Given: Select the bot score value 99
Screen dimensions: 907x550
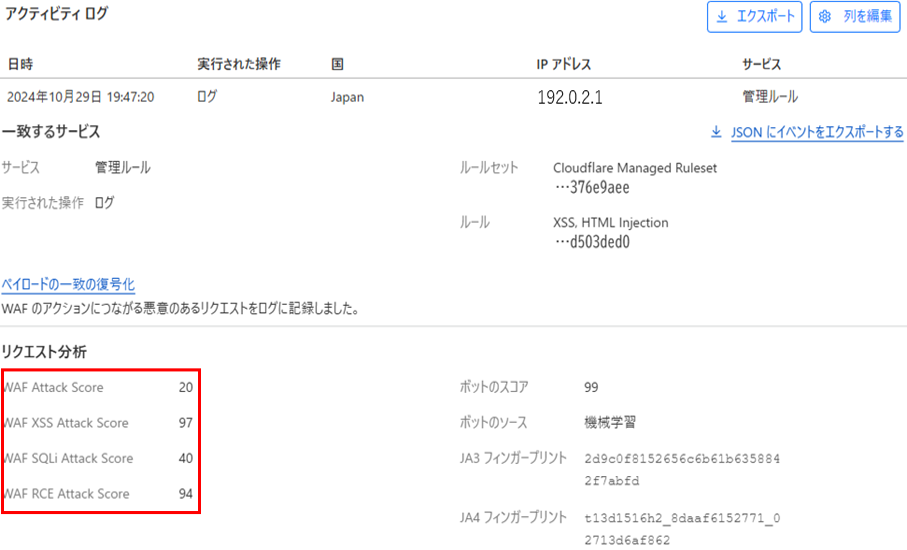Looking at the screenshot, I should tap(591, 387).
